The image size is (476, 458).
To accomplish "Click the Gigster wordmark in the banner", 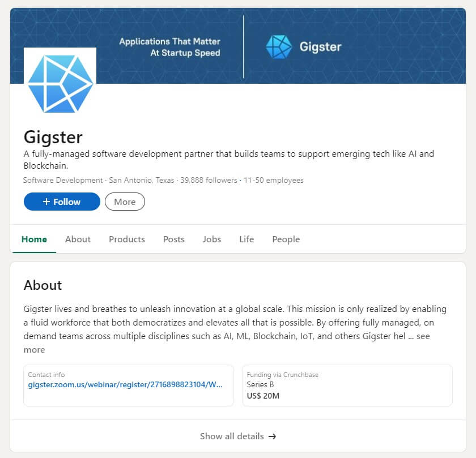I will [321, 47].
